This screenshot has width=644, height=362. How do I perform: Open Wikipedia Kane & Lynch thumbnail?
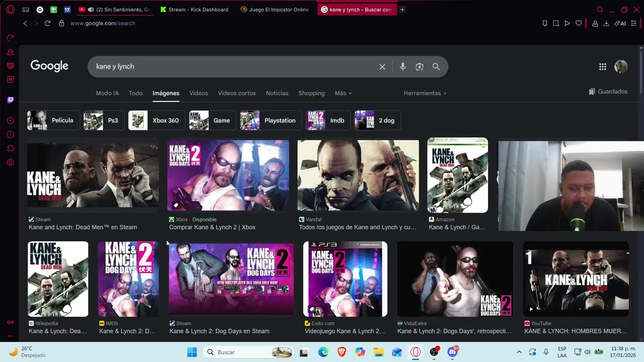click(58, 279)
